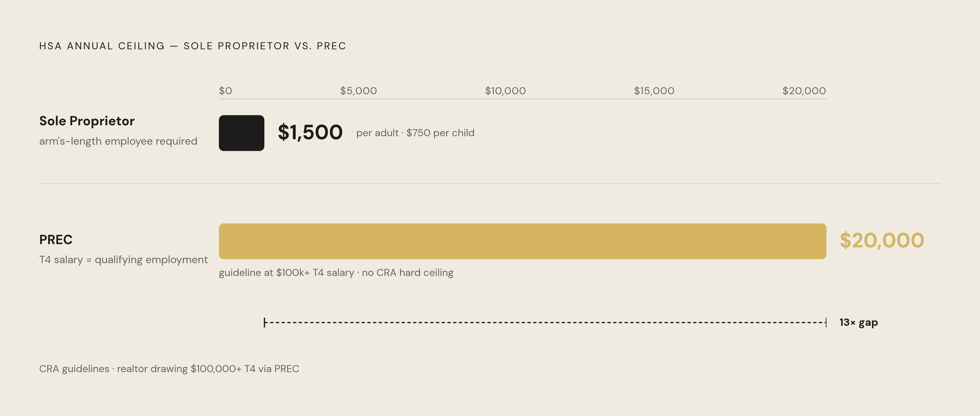
Task: Click the gold PREC bar
Action: coord(522,241)
